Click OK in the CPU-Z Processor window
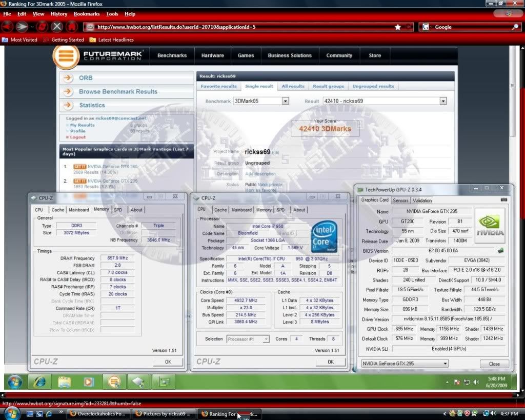Image resolution: width=525 pixels, height=420 pixels. click(x=331, y=362)
